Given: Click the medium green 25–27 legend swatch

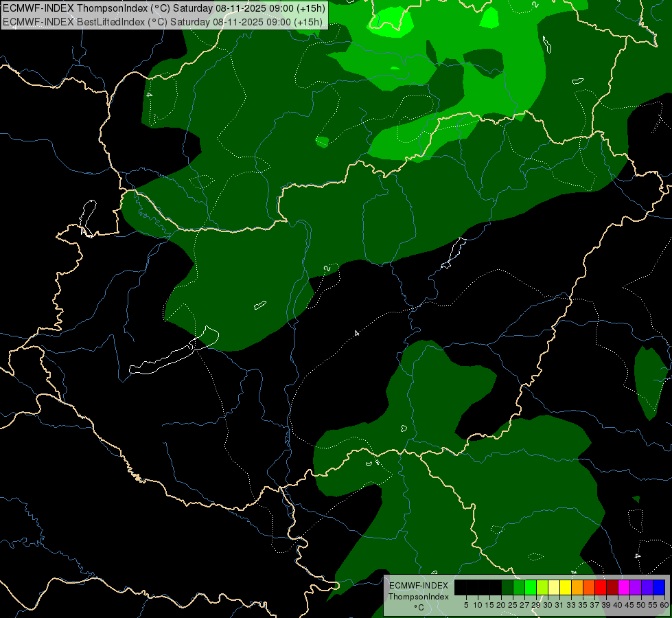Looking at the screenshot, I should click(x=519, y=587).
